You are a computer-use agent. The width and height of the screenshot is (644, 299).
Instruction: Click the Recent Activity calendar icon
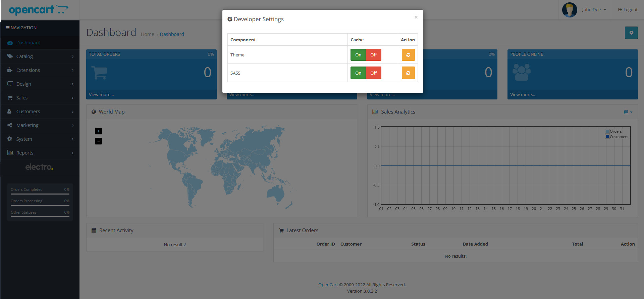coord(94,230)
